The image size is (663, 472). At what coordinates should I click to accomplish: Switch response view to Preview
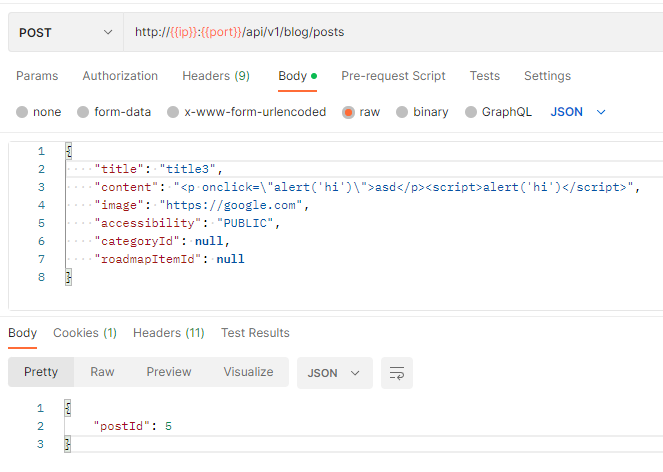[x=169, y=372]
